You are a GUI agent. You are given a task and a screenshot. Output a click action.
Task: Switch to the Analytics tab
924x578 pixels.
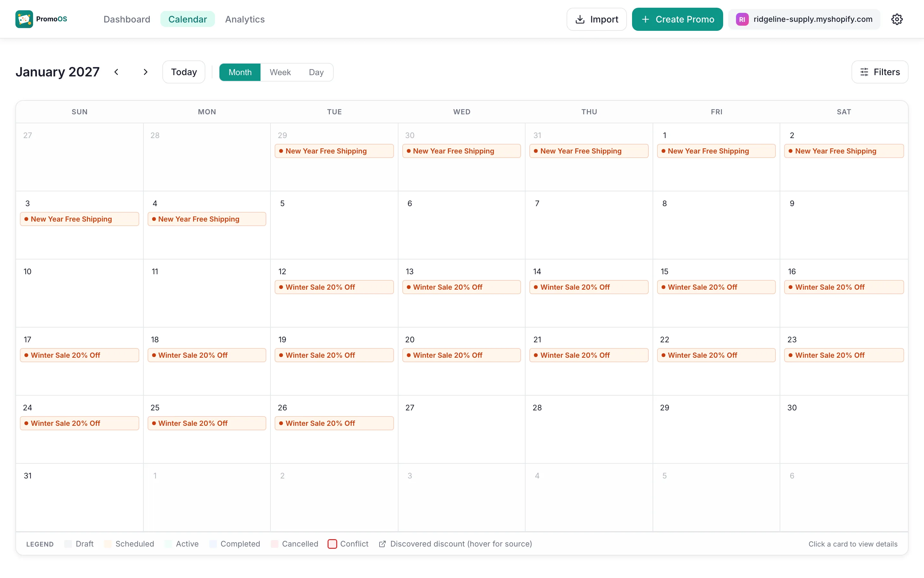point(245,19)
